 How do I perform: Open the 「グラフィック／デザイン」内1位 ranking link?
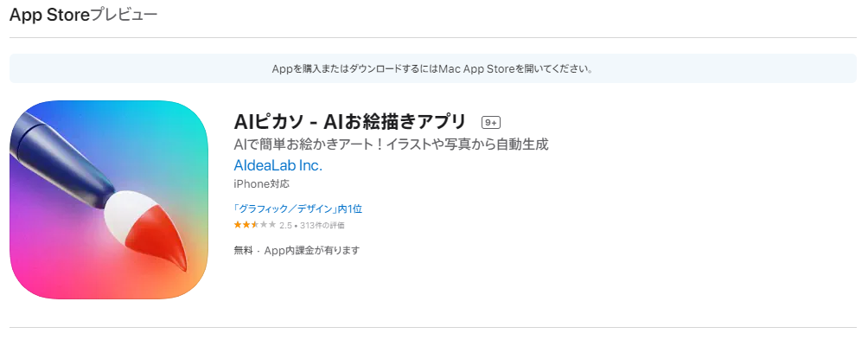pyautogui.click(x=297, y=208)
